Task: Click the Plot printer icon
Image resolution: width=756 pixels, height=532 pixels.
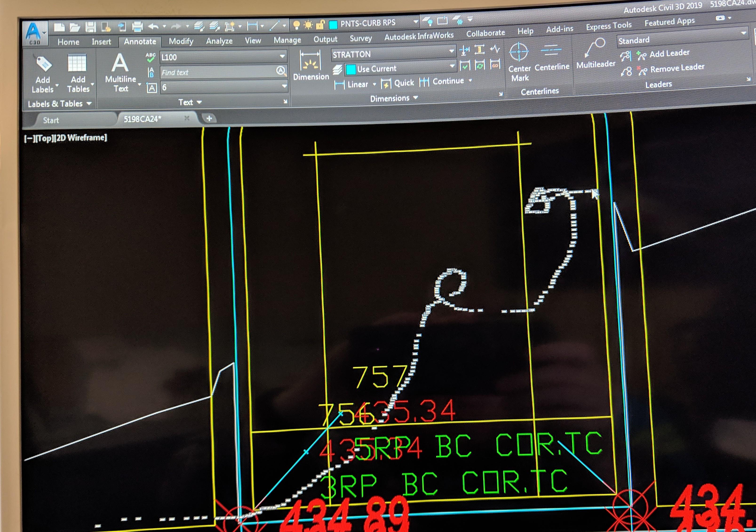Action: tap(137, 26)
